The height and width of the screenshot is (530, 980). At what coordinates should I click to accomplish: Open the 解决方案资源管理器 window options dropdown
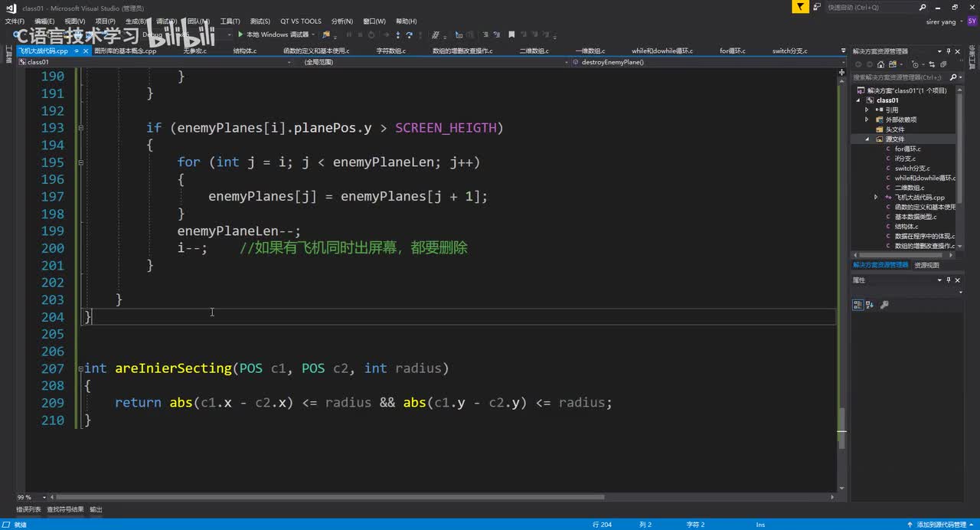[x=939, y=51]
